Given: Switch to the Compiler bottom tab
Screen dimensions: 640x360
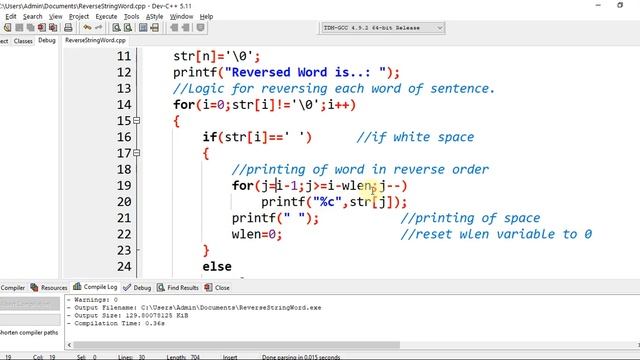Looking at the screenshot, I should [13, 288].
